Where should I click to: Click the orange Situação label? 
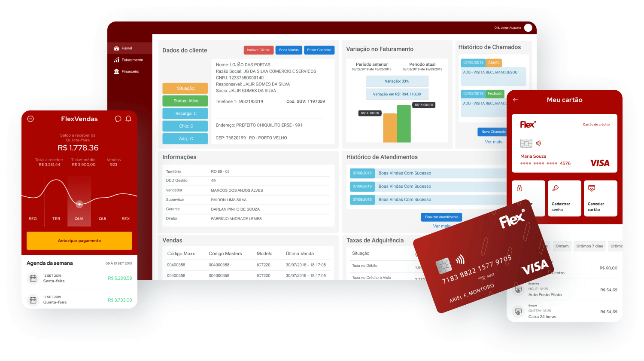tap(185, 88)
